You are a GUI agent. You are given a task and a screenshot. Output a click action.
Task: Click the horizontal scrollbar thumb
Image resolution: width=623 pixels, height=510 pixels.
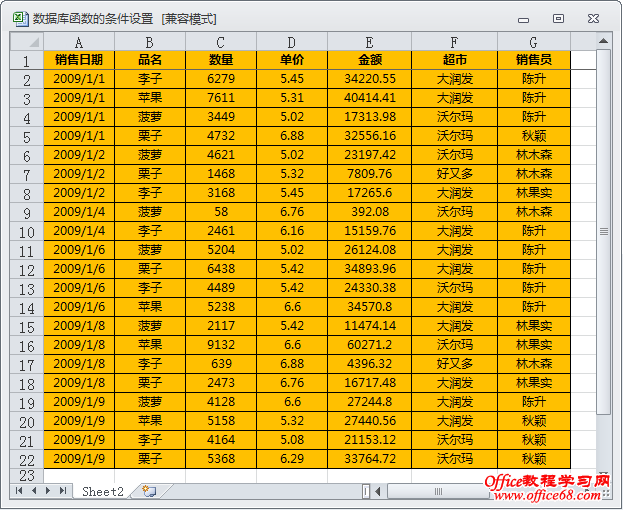(x=438, y=492)
